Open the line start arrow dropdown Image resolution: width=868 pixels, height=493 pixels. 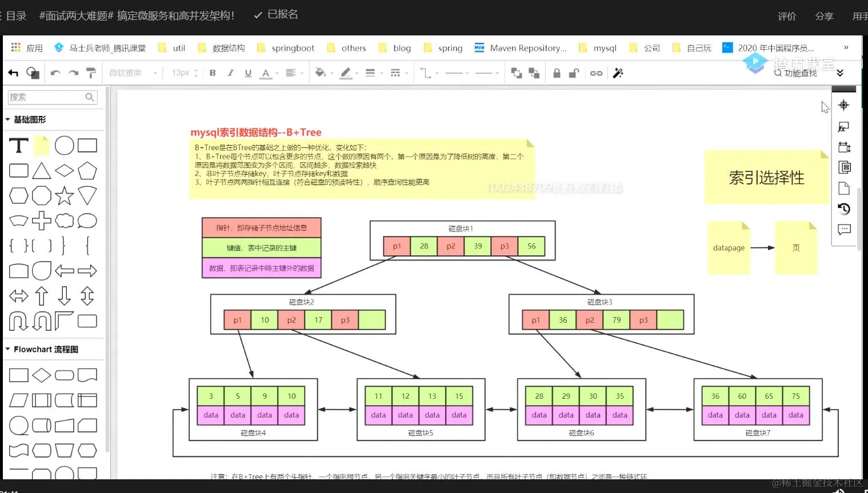click(457, 73)
